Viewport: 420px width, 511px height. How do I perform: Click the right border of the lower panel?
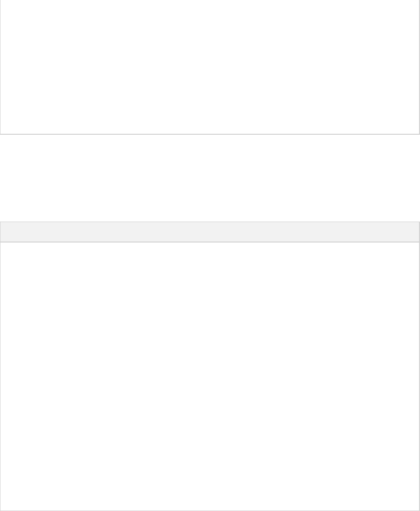tap(420, 367)
